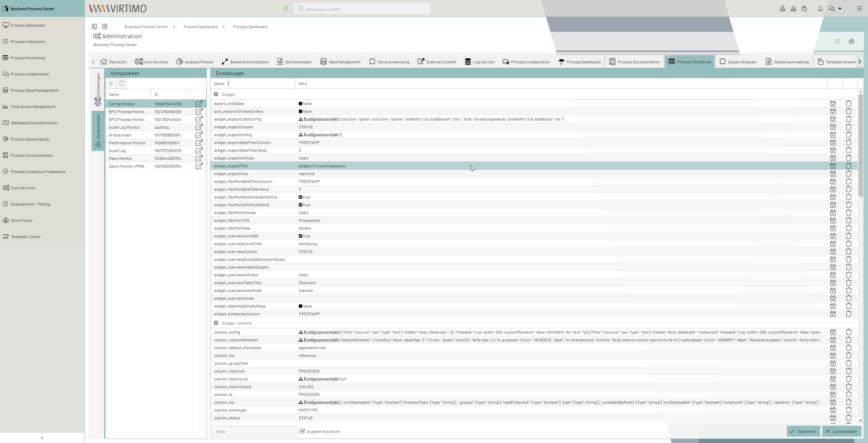Open notifications bell
868x443 pixels.
[820, 9]
